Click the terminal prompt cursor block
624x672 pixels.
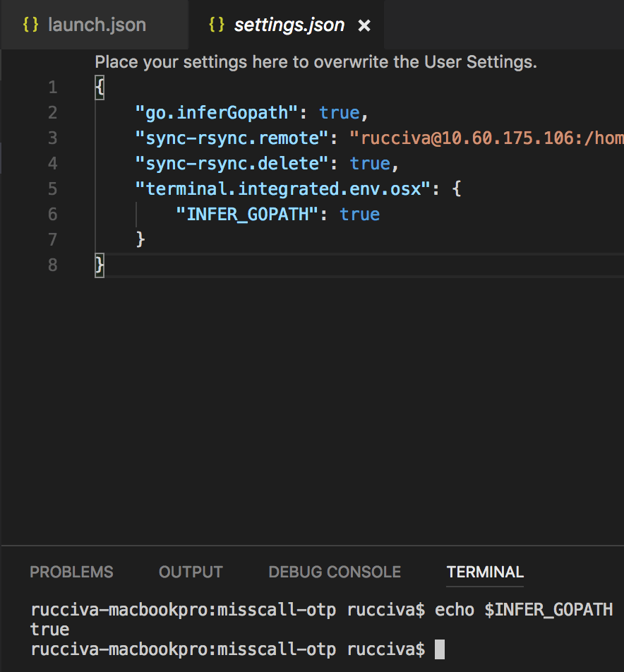tap(440, 649)
